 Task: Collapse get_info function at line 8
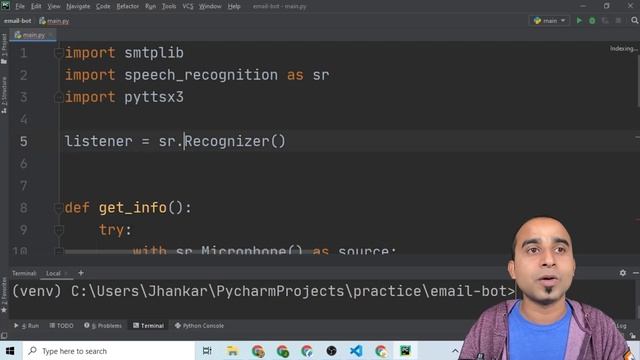click(59, 208)
